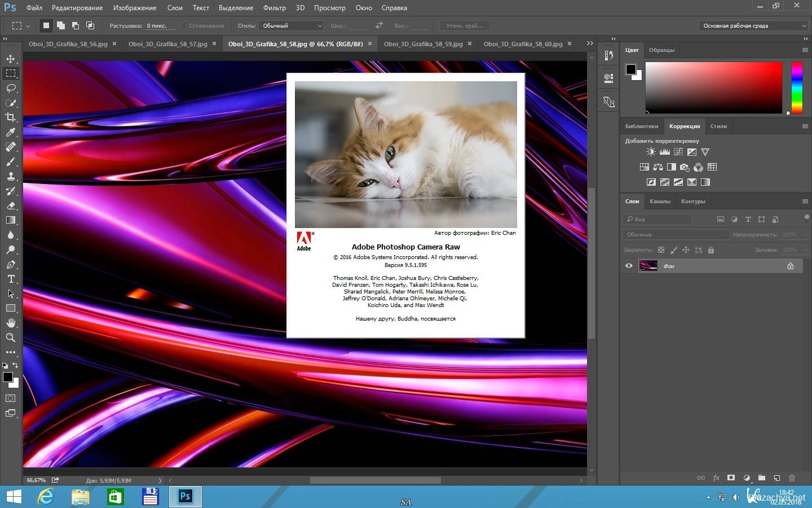Image resolution: width=812 pixels, height=508 pixels.
Task: Select the Lasso tool
Action: tap(11, 88)
